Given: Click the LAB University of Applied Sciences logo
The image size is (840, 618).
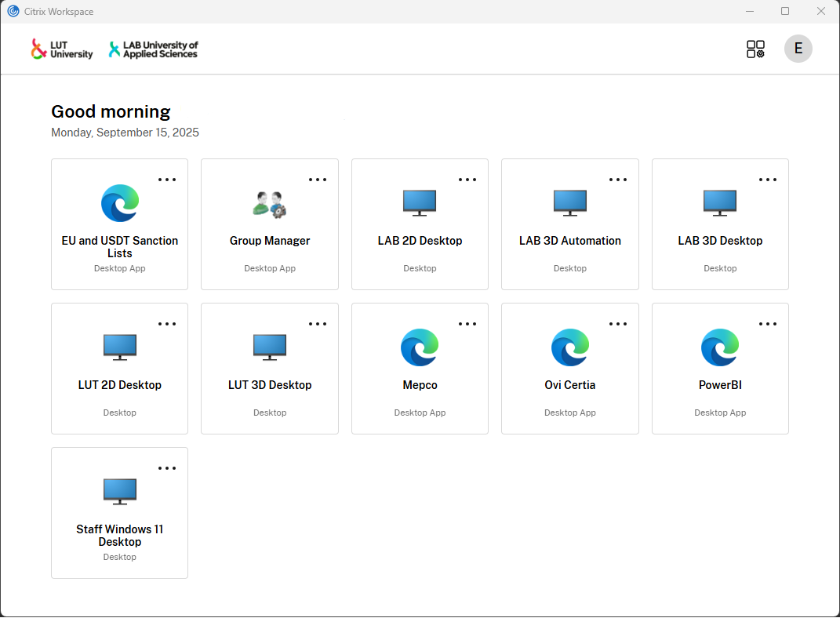Looking at the screenshot, I should point(153,49).
